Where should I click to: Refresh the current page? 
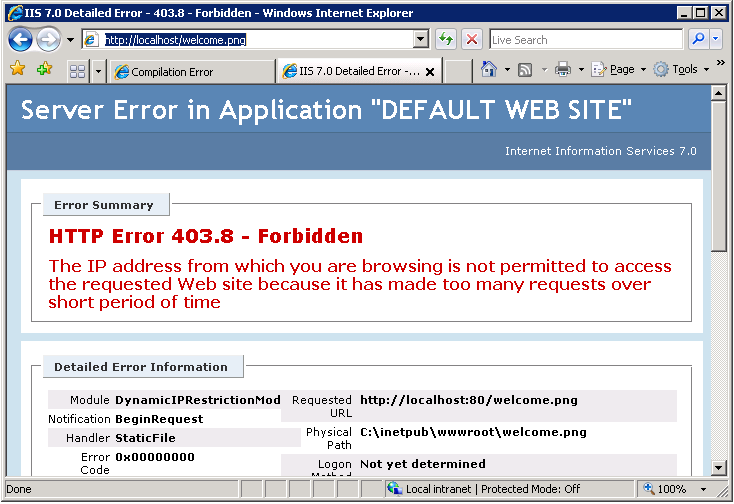(x=446, y=40)
